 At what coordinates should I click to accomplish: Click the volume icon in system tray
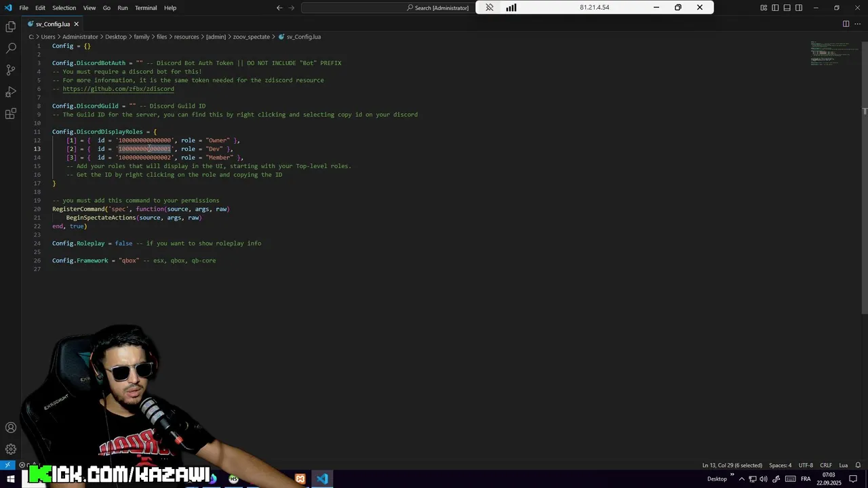pos(764,479)
